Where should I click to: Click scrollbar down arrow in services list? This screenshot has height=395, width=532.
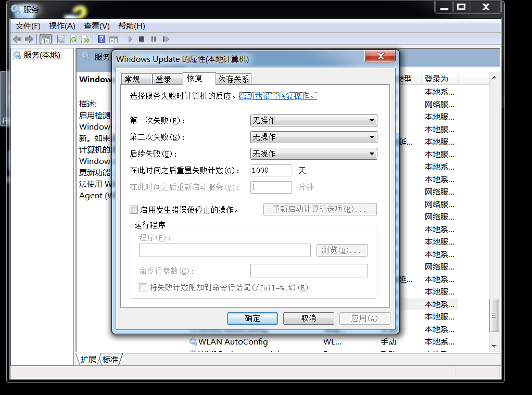494,346
